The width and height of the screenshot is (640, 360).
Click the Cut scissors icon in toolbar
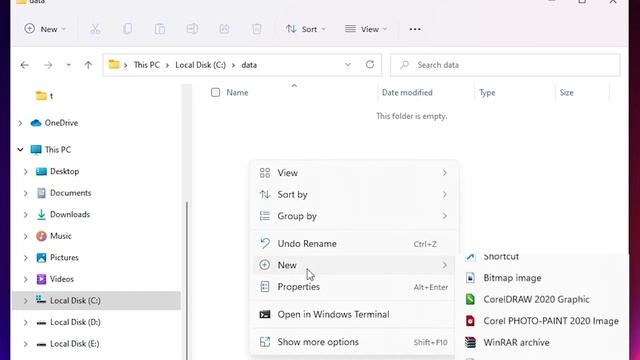click(x=95, y=29)
